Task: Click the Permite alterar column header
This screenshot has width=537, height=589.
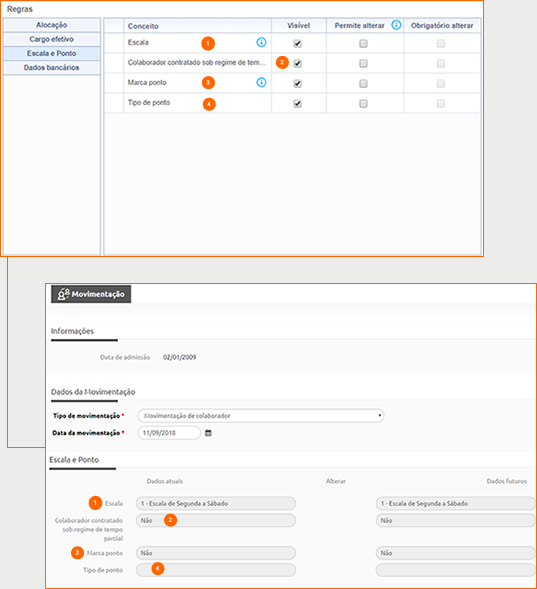Action: [x=359, y=26]
